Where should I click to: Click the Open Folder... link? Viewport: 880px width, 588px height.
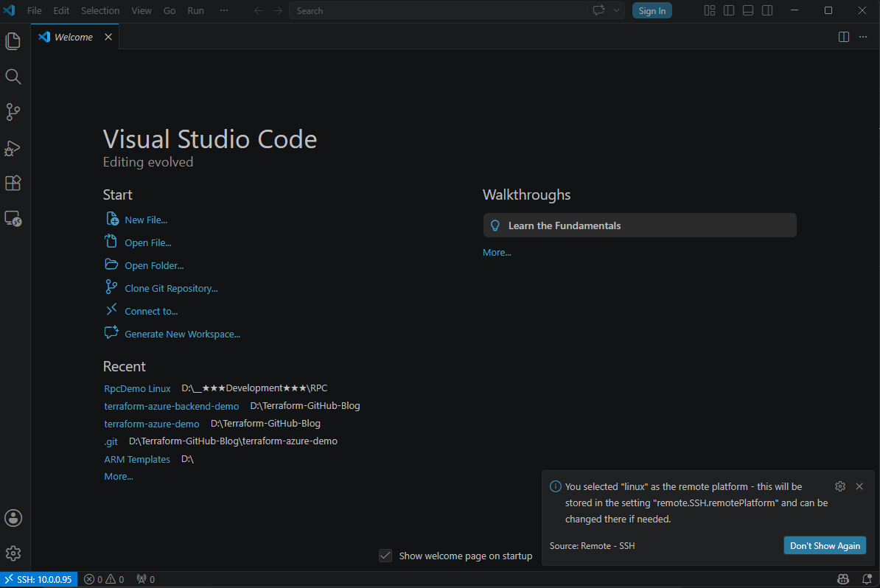click(154, 265)
